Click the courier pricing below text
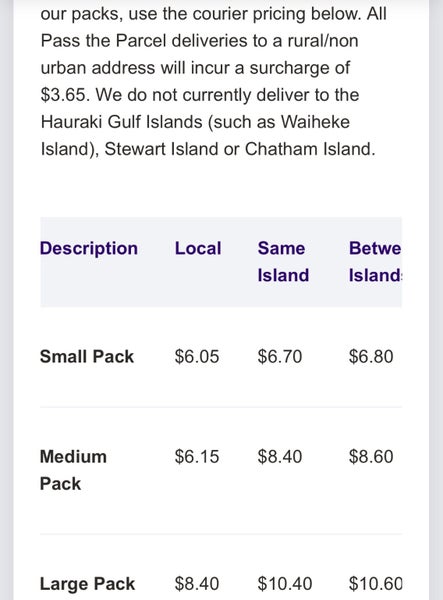Image resolution: width=443 pixels, height=600 pixels. 277,15
